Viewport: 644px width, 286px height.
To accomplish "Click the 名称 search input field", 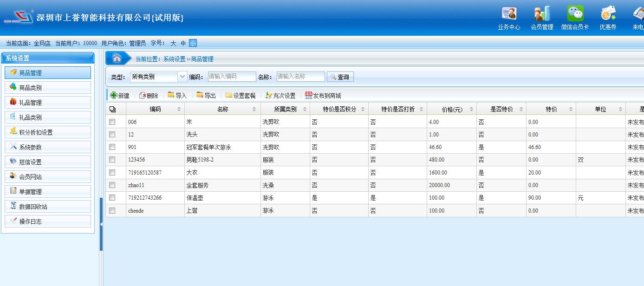I will click(300, 77).
